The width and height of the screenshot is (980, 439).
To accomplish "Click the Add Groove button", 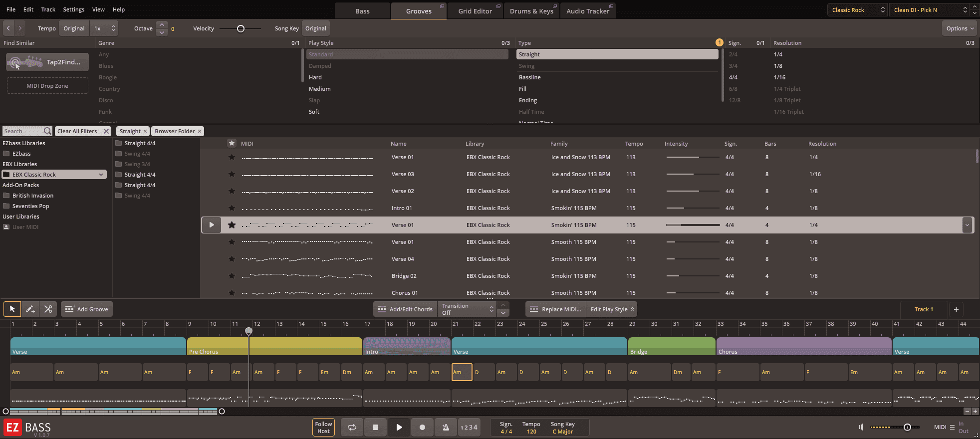I will pyautogui.click(x=87, y=309).
